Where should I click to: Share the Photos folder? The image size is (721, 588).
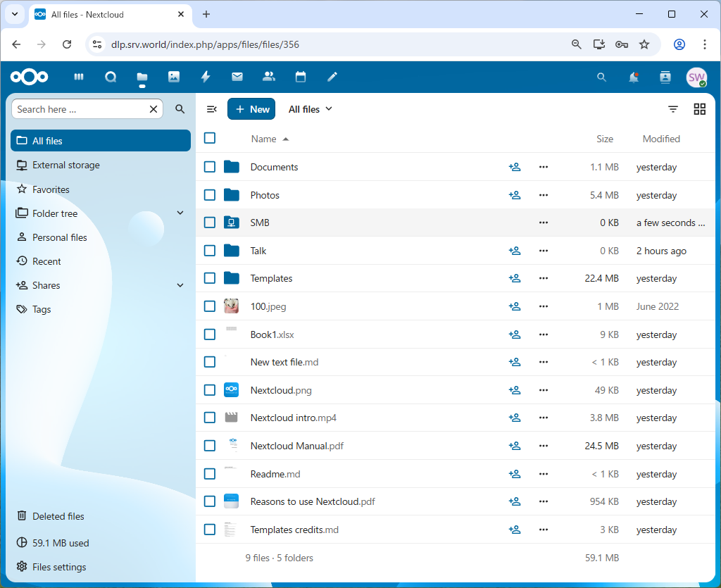coord(515,195)
